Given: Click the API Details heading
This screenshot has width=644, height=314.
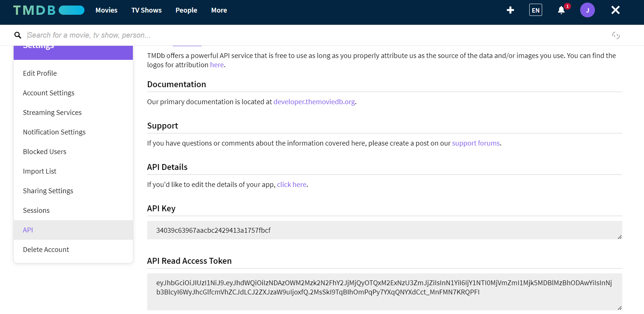Looking at the screenshot, I should (x=167, y=167).
